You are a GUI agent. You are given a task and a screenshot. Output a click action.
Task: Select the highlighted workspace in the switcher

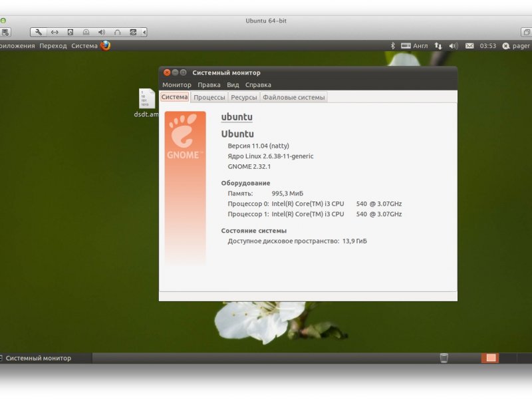[490, 358]
